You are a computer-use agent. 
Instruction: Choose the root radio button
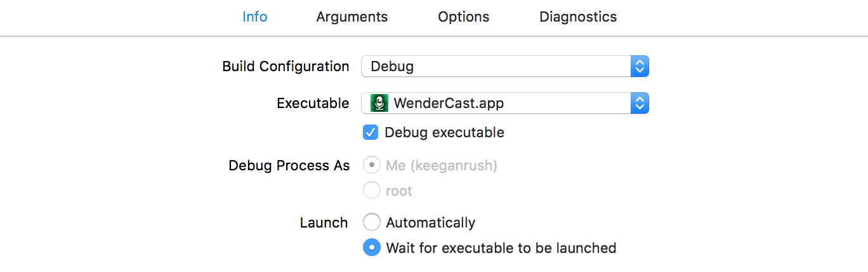pos(371,191)
